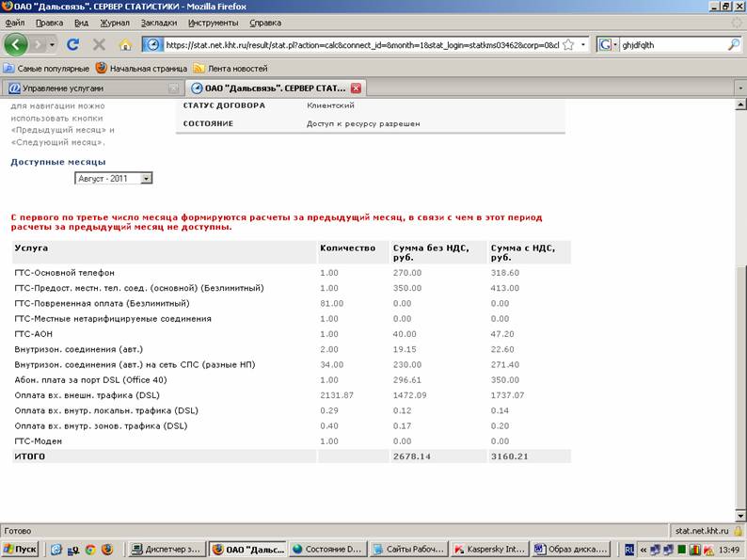Open the Инструменты menu

coord(213,22)
